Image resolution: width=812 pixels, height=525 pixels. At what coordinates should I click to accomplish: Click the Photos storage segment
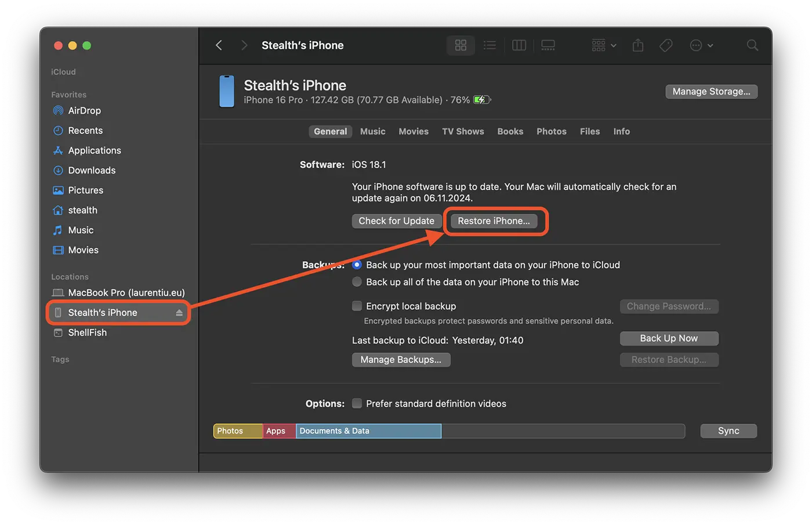[x=238, y=431]
